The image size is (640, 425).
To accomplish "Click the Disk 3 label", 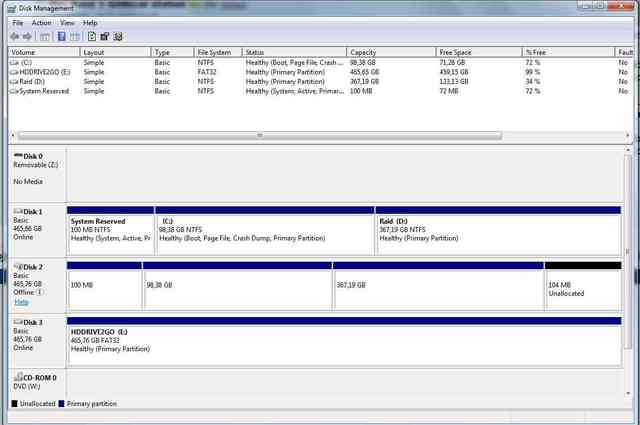I will (x=33, y=323).
